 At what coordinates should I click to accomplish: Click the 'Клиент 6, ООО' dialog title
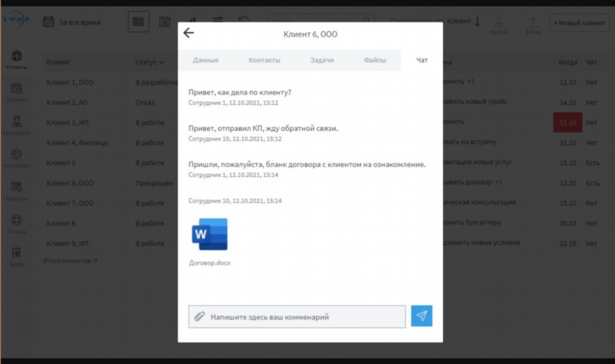311,34
